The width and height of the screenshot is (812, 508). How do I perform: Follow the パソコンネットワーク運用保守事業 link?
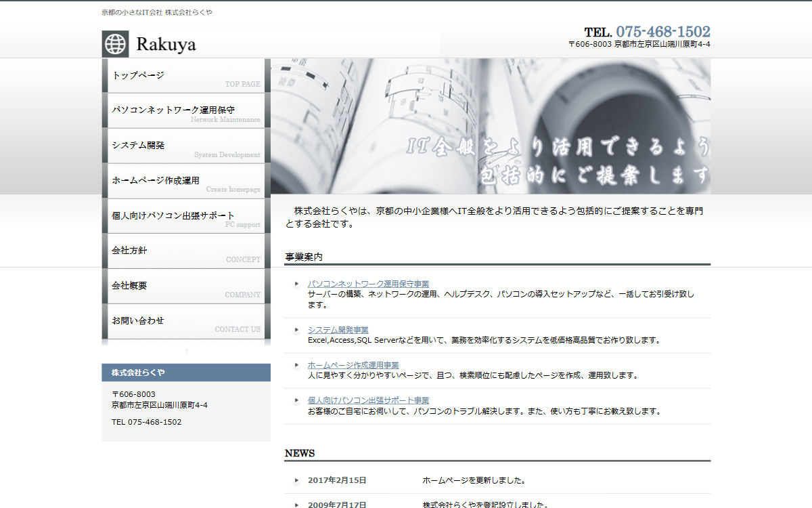click(368, 284)
